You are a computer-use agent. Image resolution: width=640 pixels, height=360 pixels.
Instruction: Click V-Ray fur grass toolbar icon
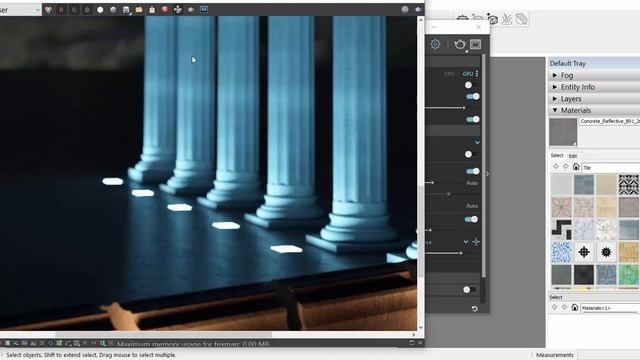point(507,19)
